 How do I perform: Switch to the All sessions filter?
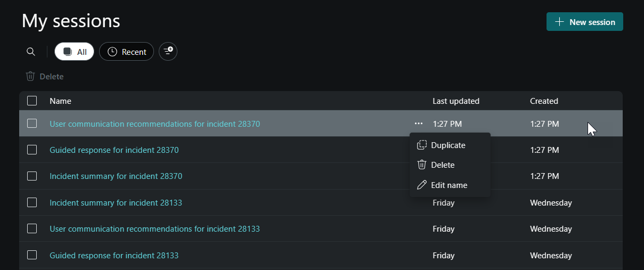pos(75,52)
